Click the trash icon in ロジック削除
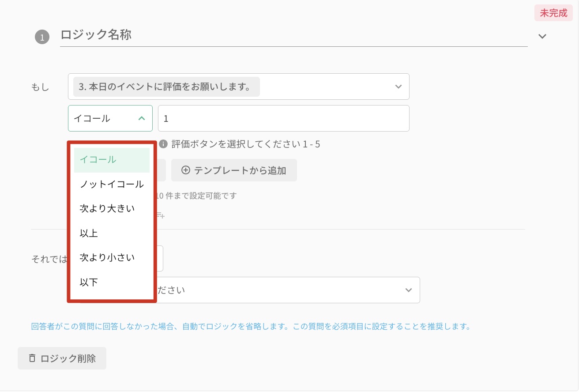The width and height of the screenshot is (579, 392). pyautogui.click(x=32, y=358)
